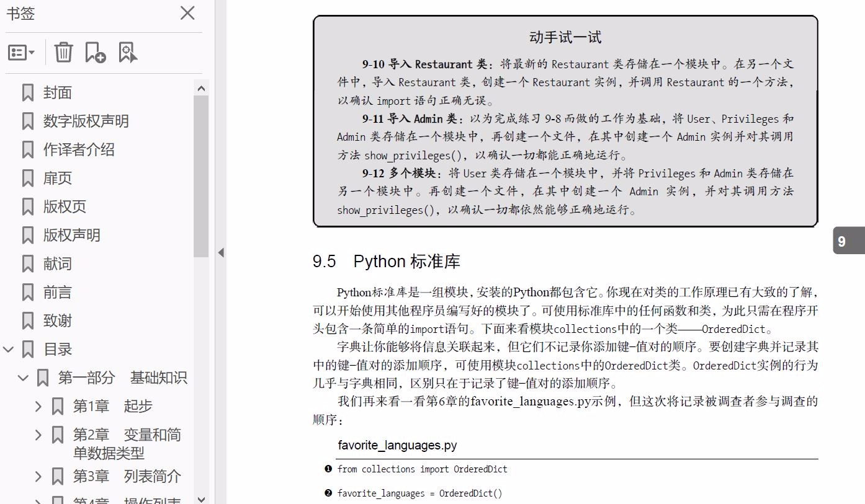Find the current bookmark icon

128,53
